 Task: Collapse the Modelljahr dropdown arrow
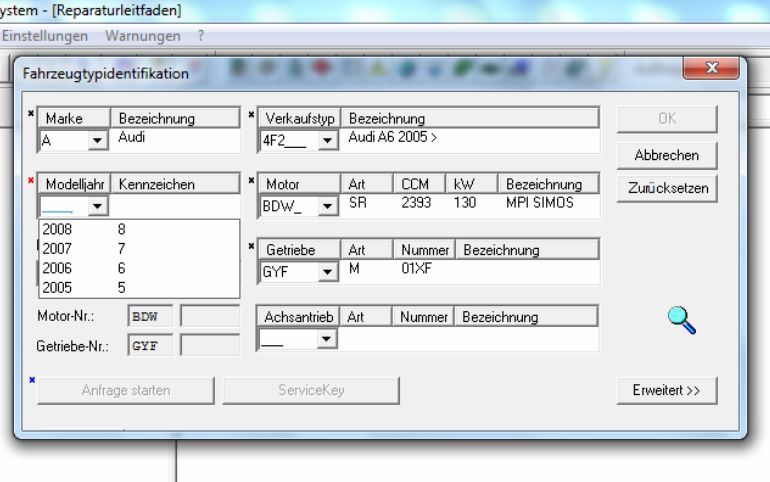(97, 208)
